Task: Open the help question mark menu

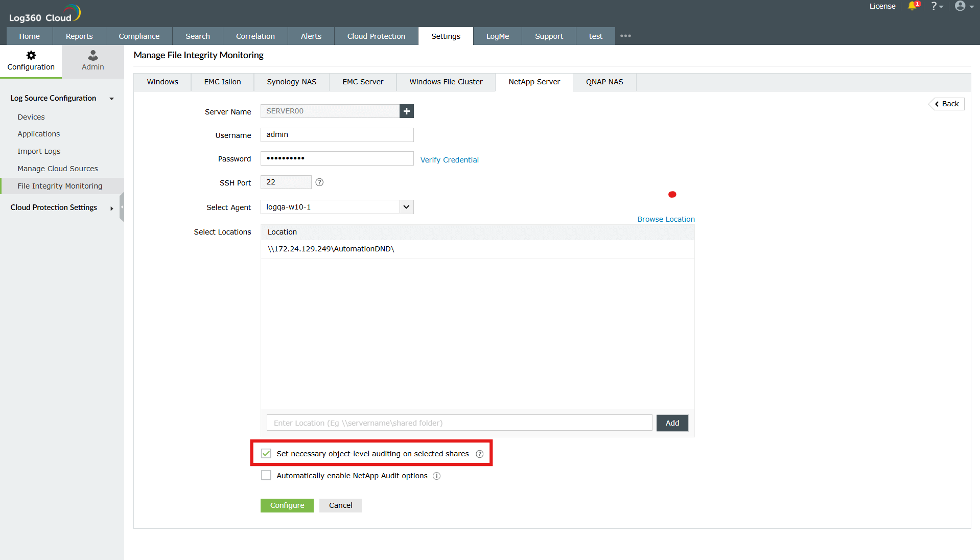Action: coord(936,7)
